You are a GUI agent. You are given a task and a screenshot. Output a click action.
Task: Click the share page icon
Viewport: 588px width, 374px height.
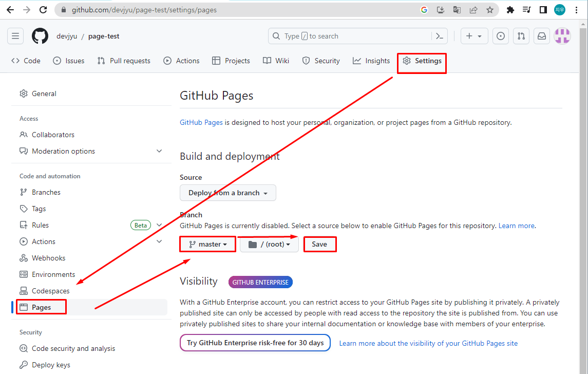(x=473, y=10)
